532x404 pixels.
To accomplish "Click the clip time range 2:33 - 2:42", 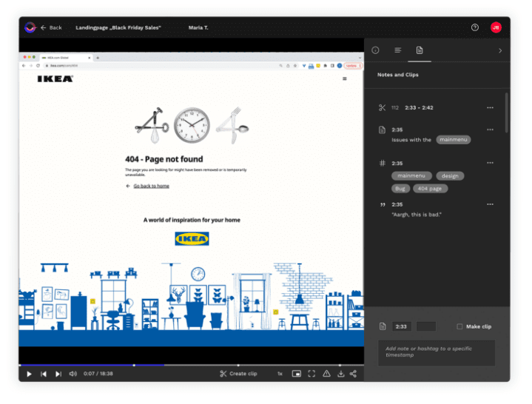I will tap(419, 107).
